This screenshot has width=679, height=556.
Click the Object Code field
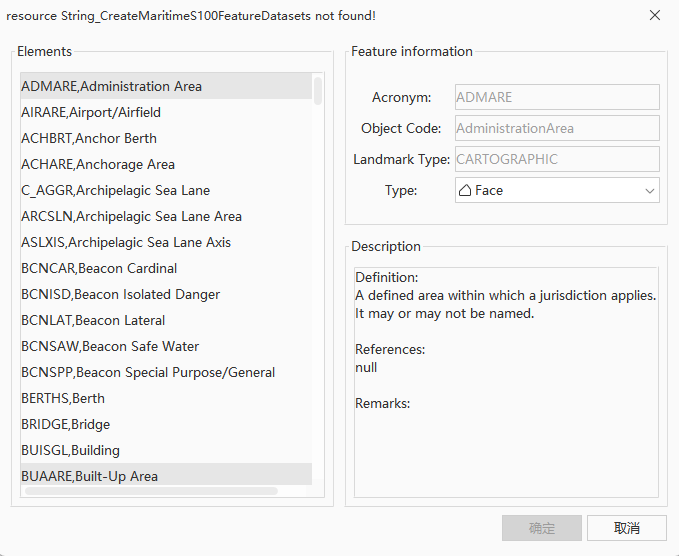click(x=557, y=128)
